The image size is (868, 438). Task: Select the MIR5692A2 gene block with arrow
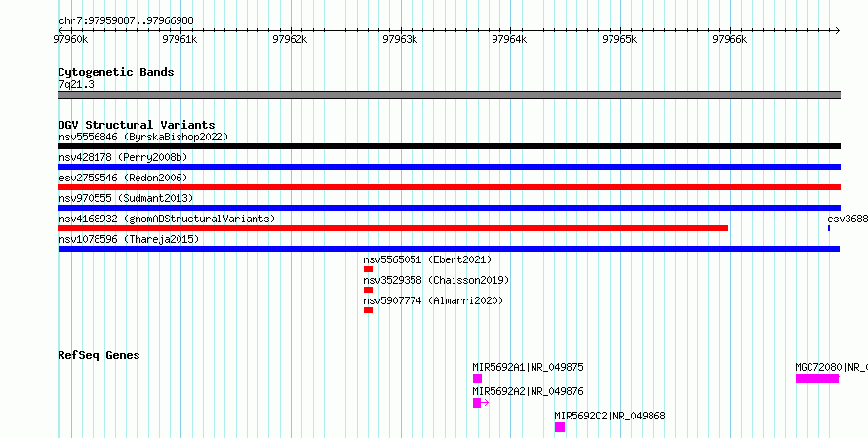(481, 403)
